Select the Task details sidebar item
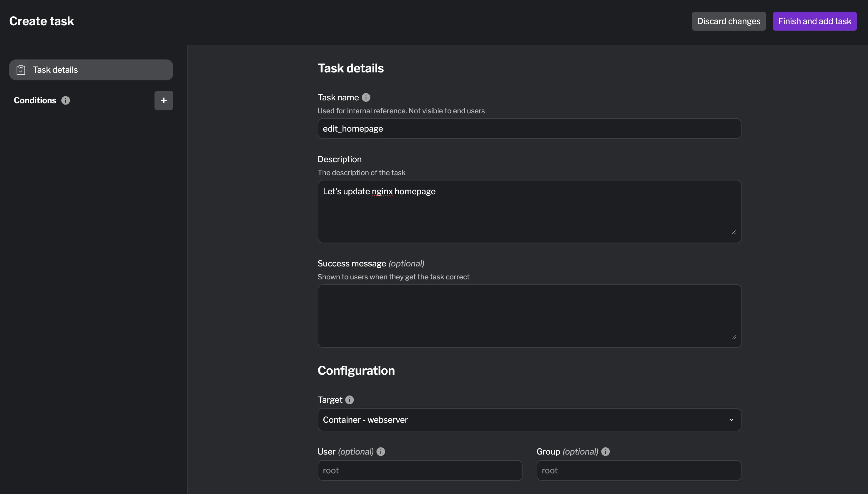The width and height of the screenshot is (868, 494). pos(91,70)
